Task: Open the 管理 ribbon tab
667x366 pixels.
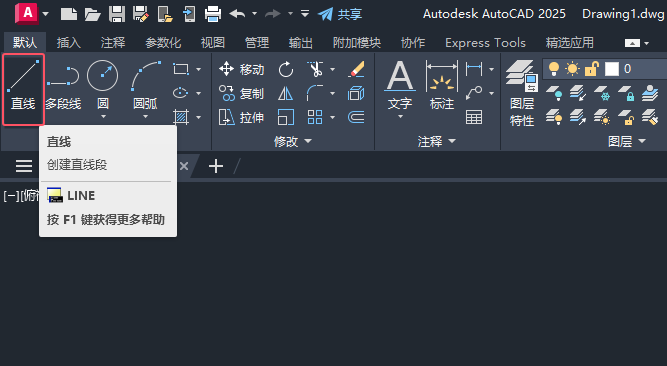Action: 257,43
